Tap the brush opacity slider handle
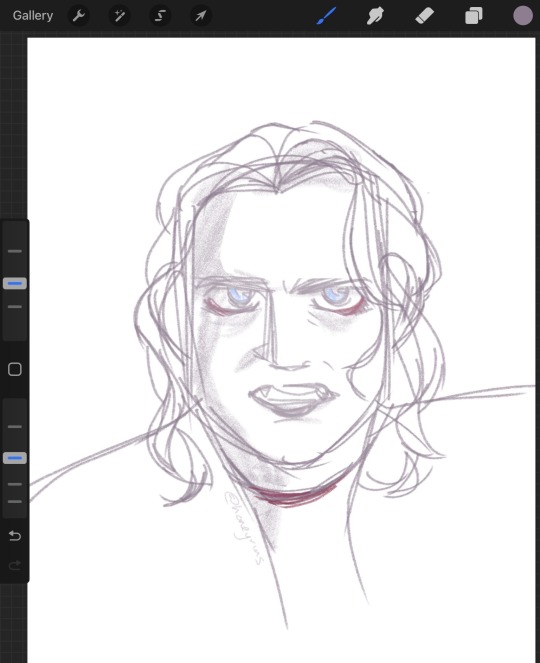540x663 pixels. 15,458
